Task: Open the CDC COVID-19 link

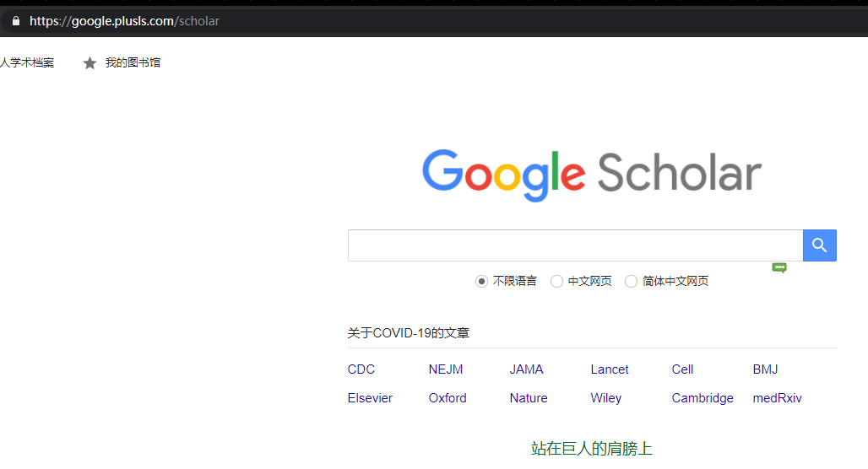Action: pyautogui.click(x=361, y=369)
